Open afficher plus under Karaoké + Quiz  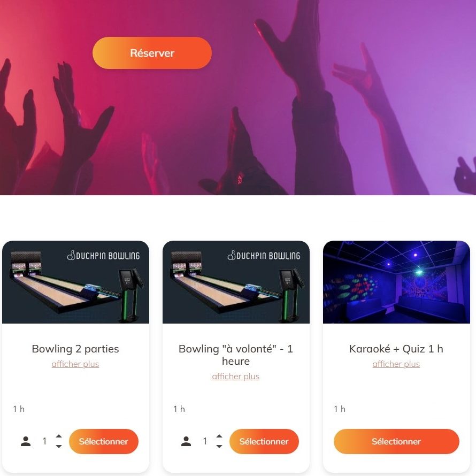pos(396,364)
